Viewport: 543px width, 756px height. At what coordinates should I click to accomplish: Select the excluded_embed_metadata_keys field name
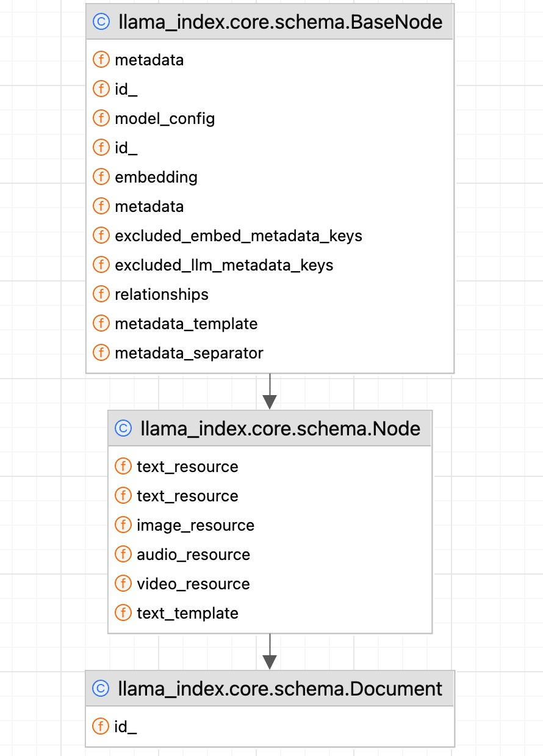[239, 236]
